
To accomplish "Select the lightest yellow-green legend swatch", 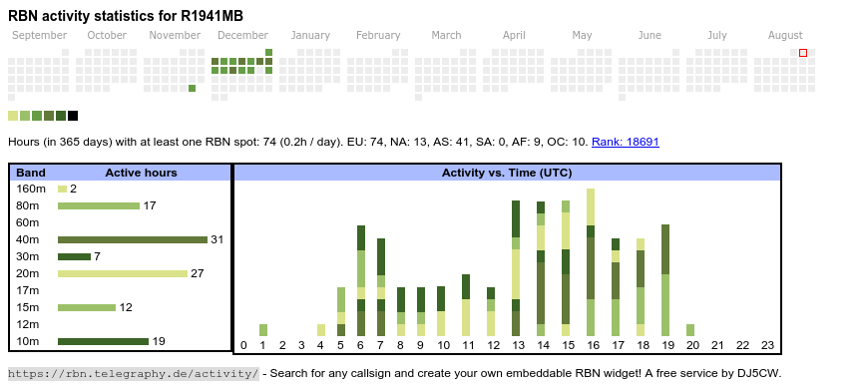I will coord(13,116).
